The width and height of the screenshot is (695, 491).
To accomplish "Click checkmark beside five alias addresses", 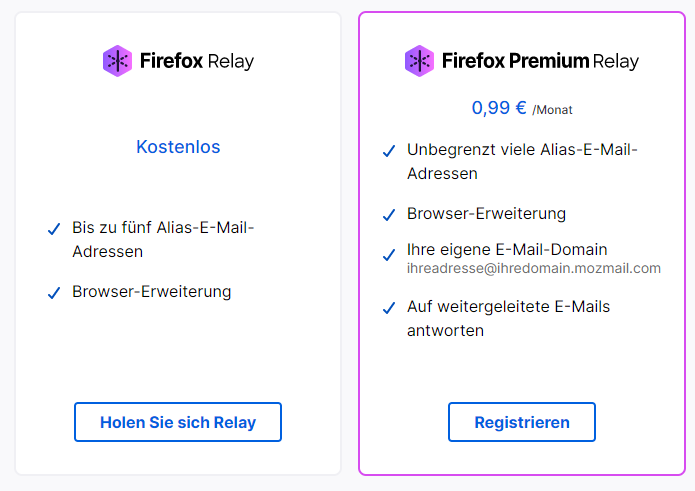I will (x=54, y=230).
